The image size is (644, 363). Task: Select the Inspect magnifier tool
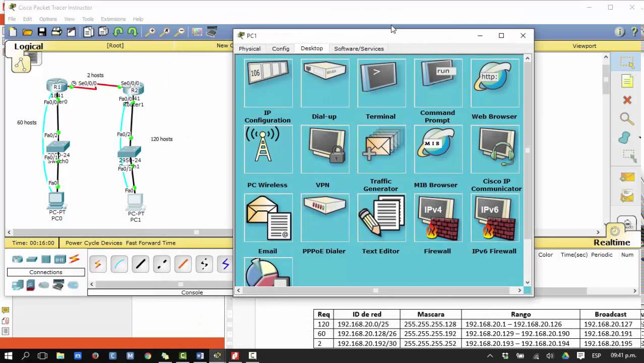coord(627,118)
